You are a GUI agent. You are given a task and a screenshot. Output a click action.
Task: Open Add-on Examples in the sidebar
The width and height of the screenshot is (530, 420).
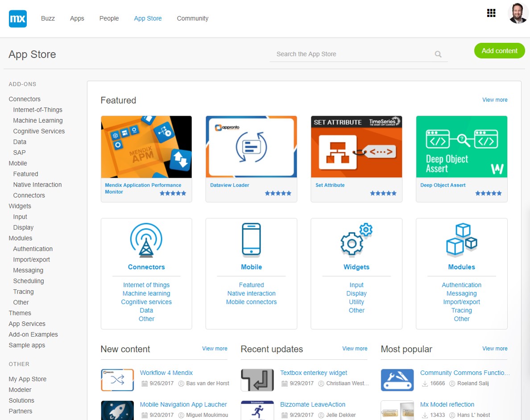(x=33, y=334)
